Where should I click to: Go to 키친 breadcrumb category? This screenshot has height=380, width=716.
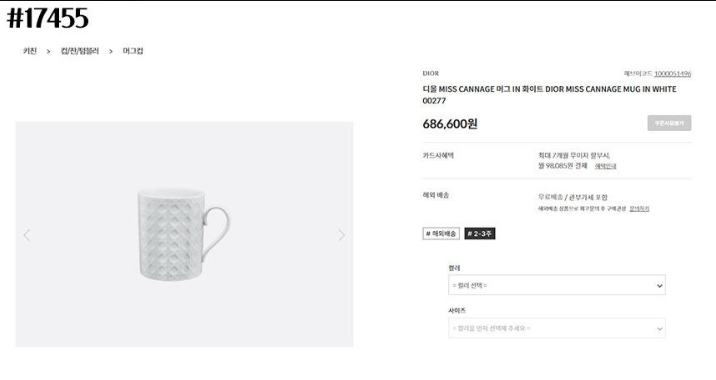coord(30,51)
